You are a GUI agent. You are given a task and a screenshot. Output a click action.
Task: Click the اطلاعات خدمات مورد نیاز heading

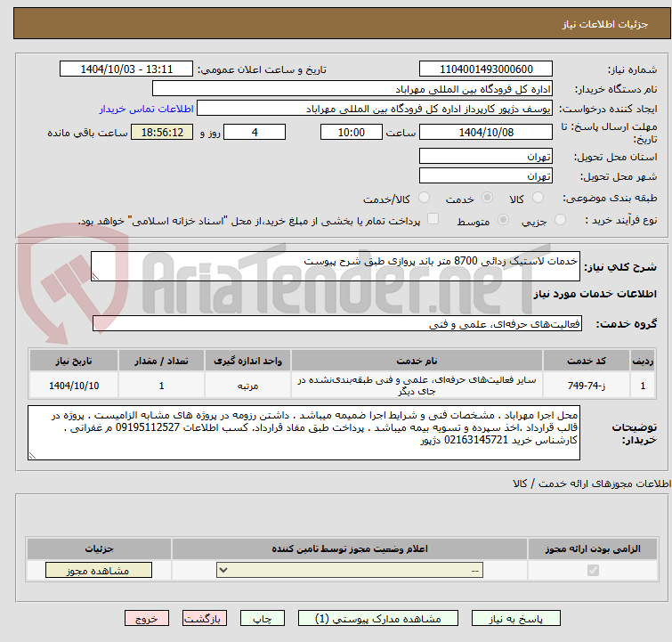[595, 294]
